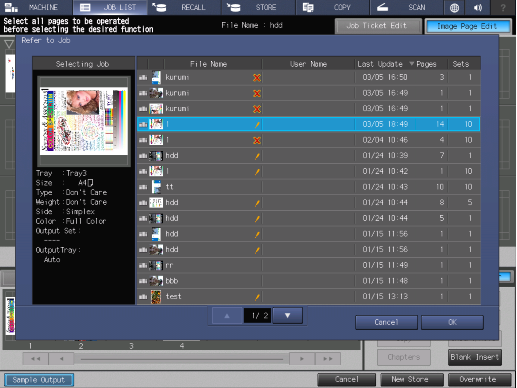This screenshot has width=517, height=388.
Task: Click red X on kurumi 16:50 row
Action: [257, 78]
